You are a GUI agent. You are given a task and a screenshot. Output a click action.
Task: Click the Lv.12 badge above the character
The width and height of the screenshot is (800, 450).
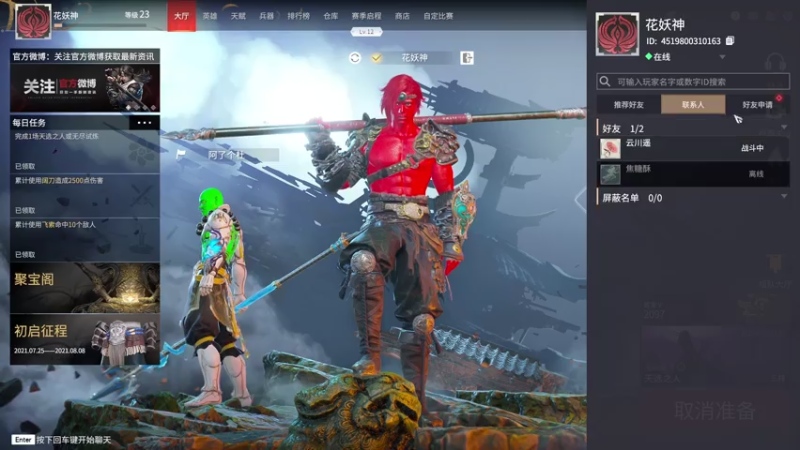click(366, 32)
